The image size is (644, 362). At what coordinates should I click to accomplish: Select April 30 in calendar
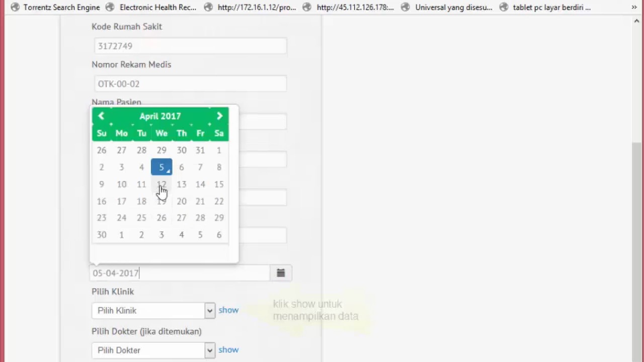click(102, 235)
